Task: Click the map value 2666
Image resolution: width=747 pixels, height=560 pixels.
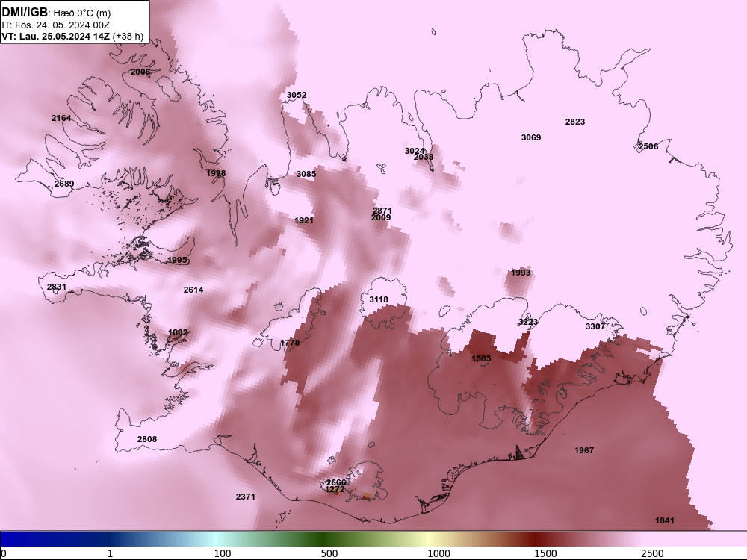Action: tap(336, 483)
